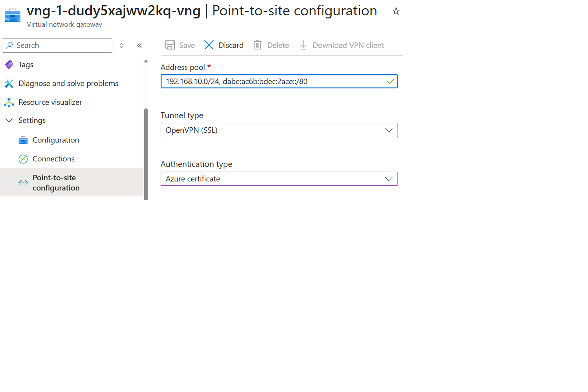Viewport: 588px width, 392px height.
Task: Click the Connections icon in sidebar
Action: pos(23,159)
